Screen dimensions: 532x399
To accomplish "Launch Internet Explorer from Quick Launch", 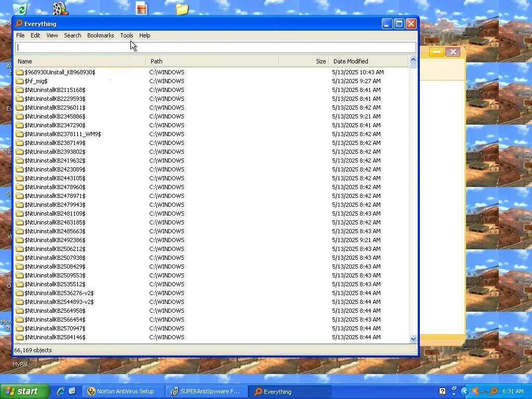I will pos(60,391).
